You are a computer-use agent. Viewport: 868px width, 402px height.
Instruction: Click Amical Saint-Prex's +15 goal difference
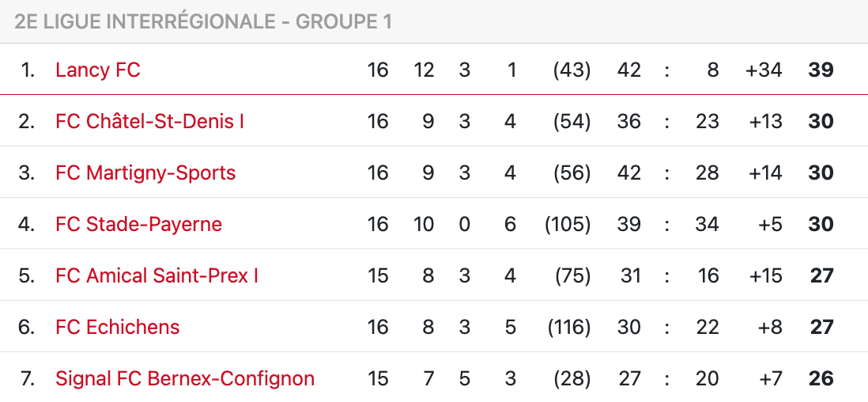(764, 275)
